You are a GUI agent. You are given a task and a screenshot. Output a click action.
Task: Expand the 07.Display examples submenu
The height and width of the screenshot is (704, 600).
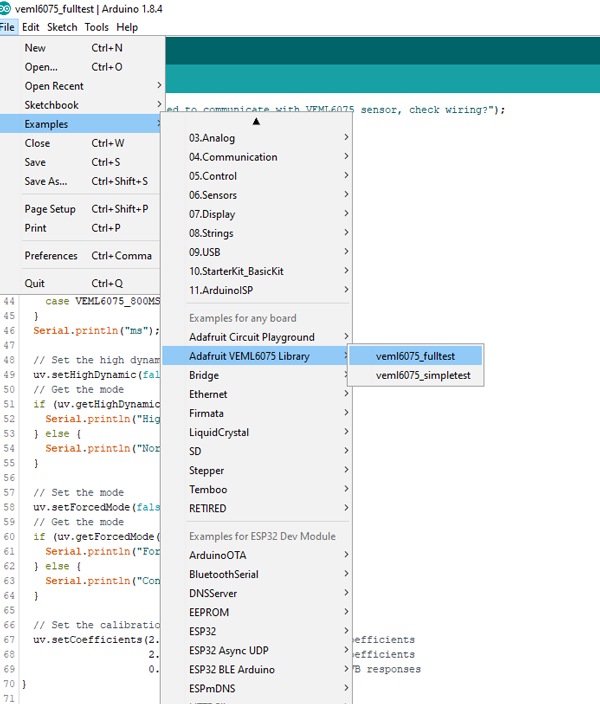(256, 215)
